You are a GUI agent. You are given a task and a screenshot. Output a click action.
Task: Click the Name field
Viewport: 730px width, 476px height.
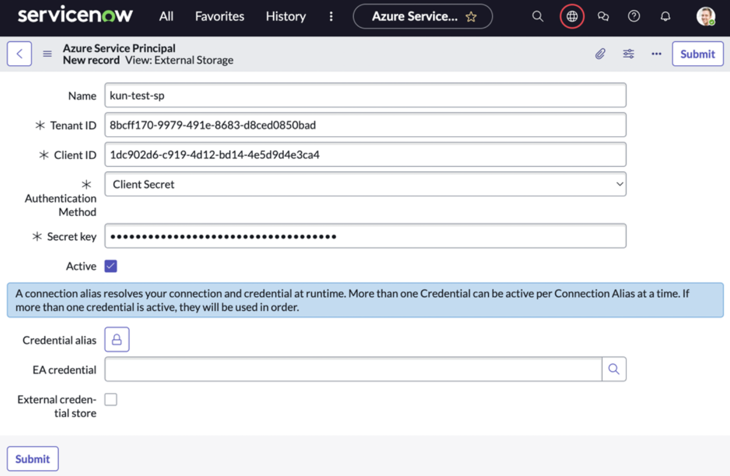pos(365,95)
